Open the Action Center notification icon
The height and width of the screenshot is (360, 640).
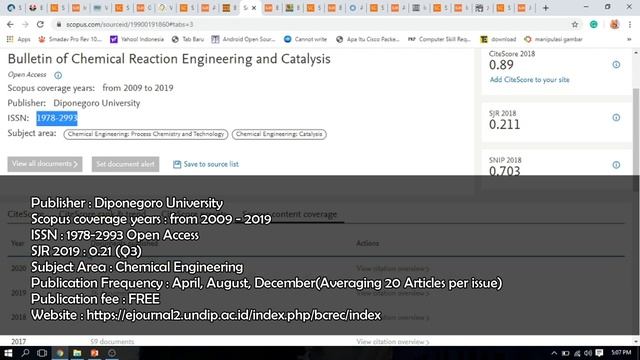pos(599,353)
